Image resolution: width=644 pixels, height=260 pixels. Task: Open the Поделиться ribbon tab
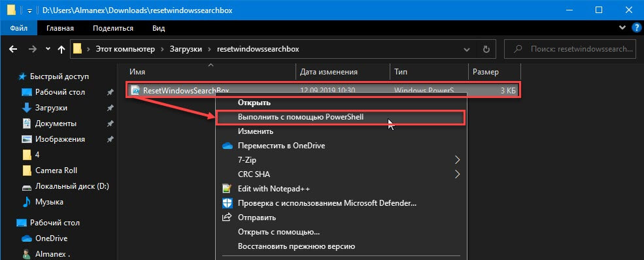(113, 28)
